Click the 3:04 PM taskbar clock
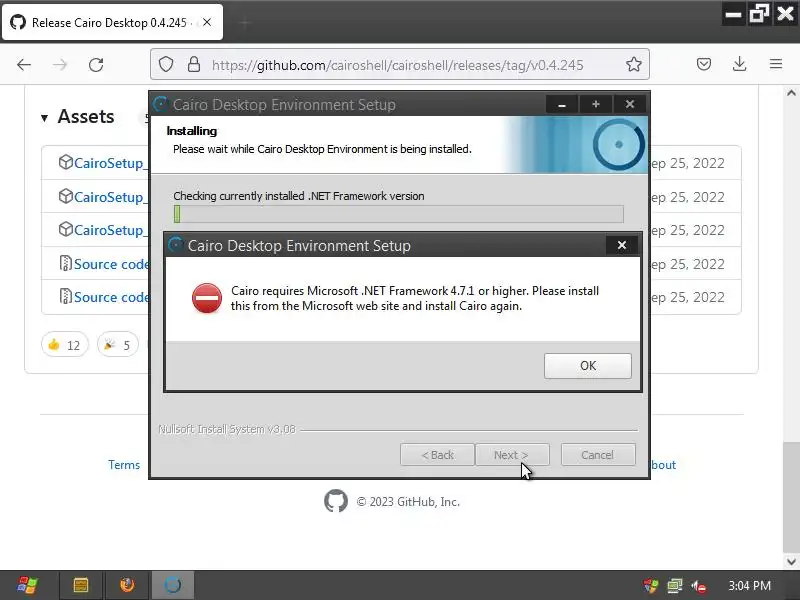Viewport: 800px width, 600px height. click(749, 586)
